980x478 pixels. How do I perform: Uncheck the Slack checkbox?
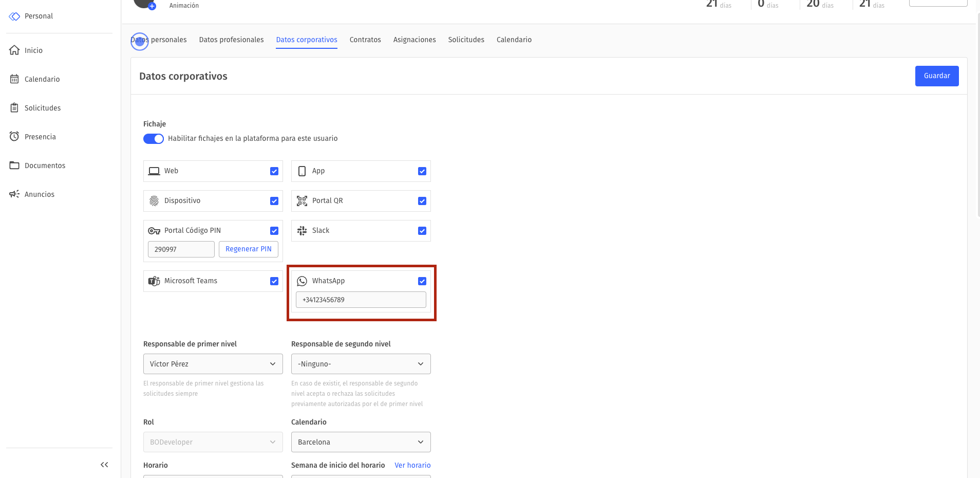[422, 231]
